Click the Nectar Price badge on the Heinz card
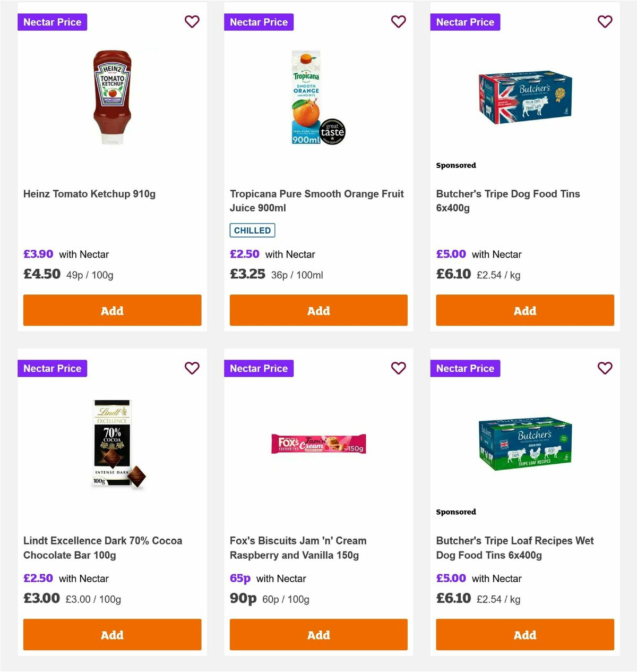 click(x=52, y=22)
